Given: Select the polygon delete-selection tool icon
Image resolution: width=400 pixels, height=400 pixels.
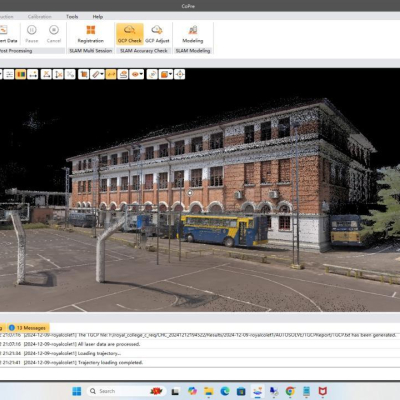Looking at the screenshot, I should tap(58, 74).
